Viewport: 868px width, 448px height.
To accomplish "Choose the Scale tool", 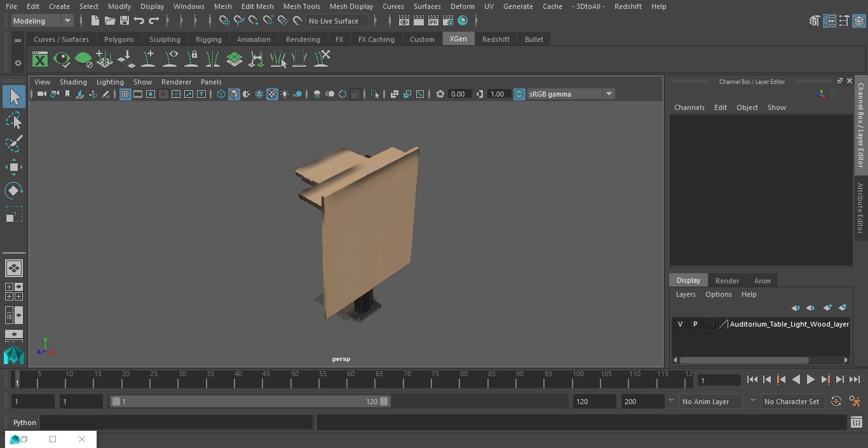I will (x=14, y=214).
